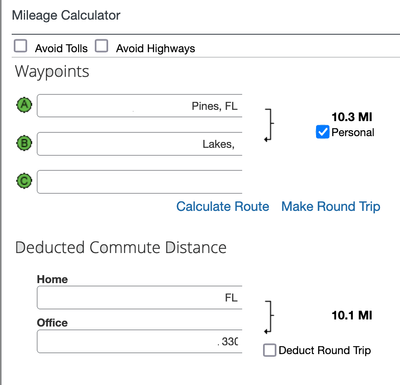This screenshot has height=385, width=400.
Task: Click the green waypoint C marker icon
Action: [x=24, y=181]
